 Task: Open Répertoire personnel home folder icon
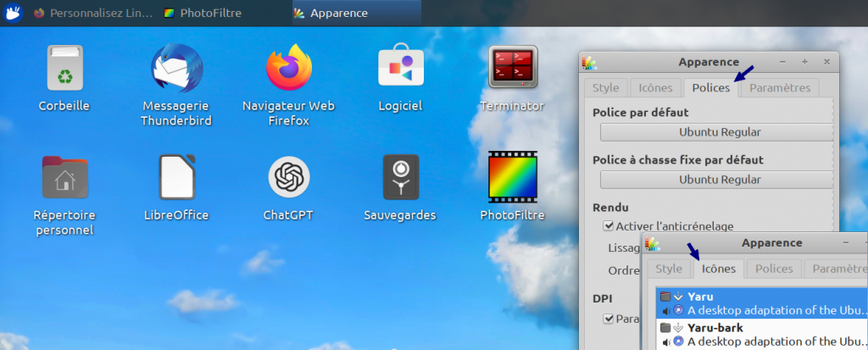click(64, 178)
